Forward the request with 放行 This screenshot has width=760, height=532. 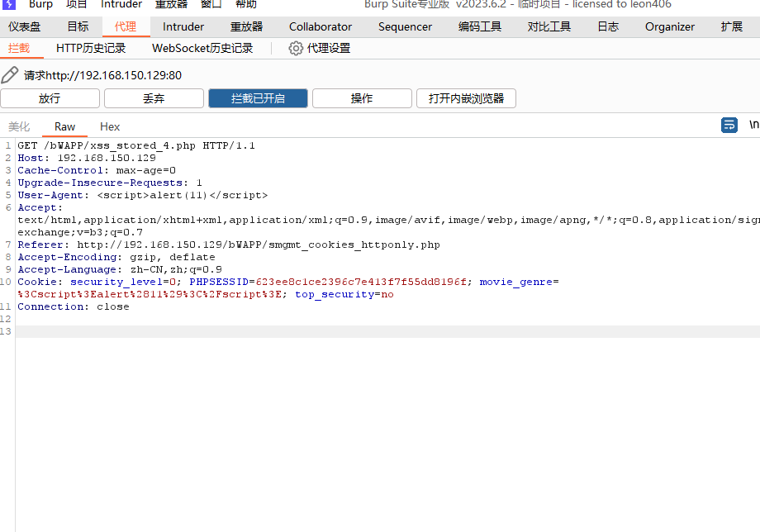click(x=50, y=98)
